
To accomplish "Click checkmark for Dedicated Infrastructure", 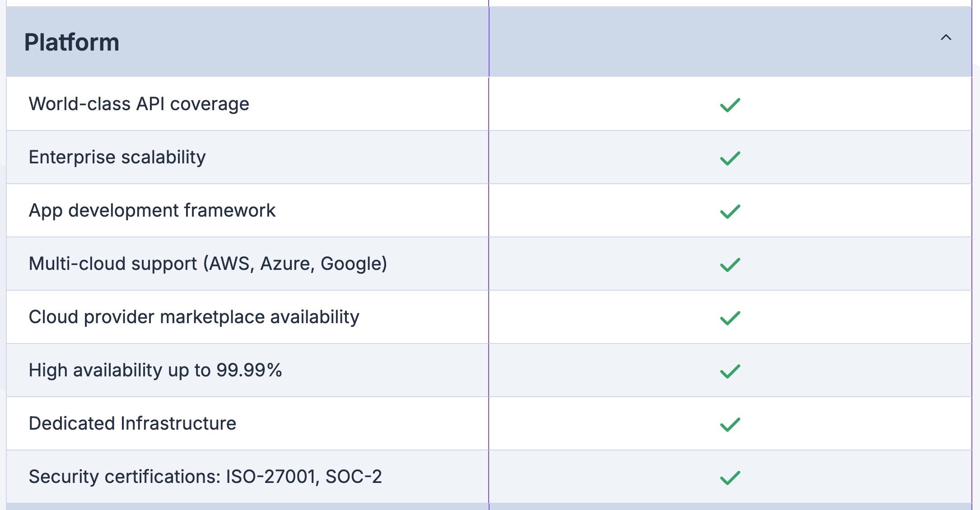I will (x=730, y=424).
